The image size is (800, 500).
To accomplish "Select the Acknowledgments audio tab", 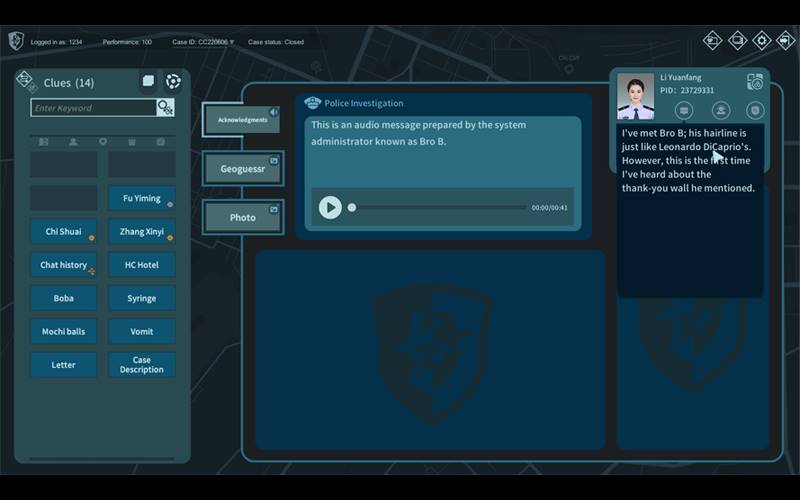I will [x=242, y=120].
